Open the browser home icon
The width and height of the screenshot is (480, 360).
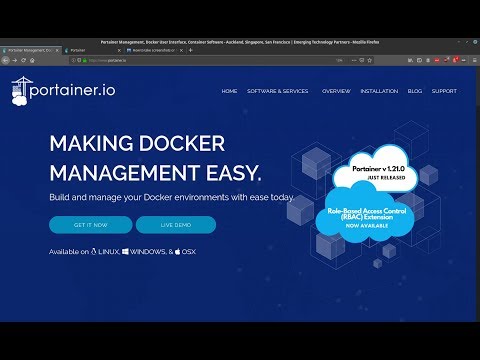click(x=32, y=60)
